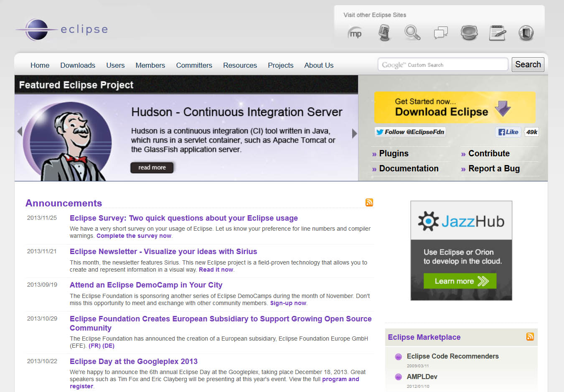Image resolution: width=564 pixels, height=392 pixels.
Task: Follow @EclipseFdn on Twitter
Action: pyautogui.click(x=410, y=132)
